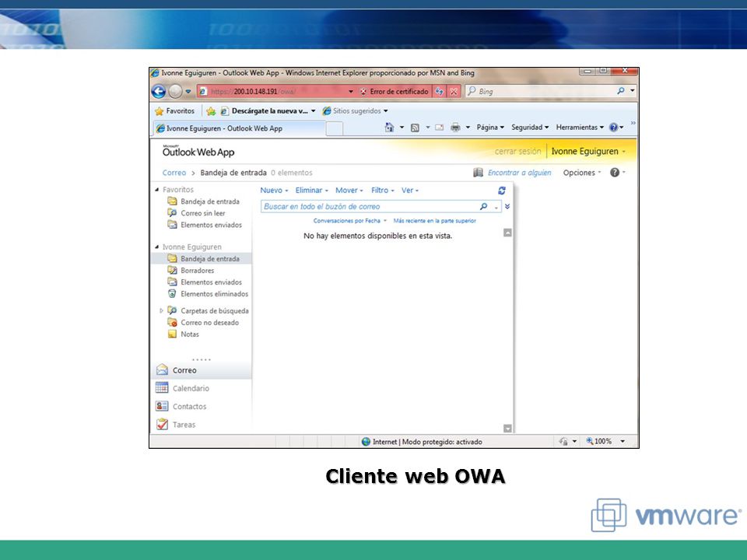Open the Página menu

[x=490, y=127]
